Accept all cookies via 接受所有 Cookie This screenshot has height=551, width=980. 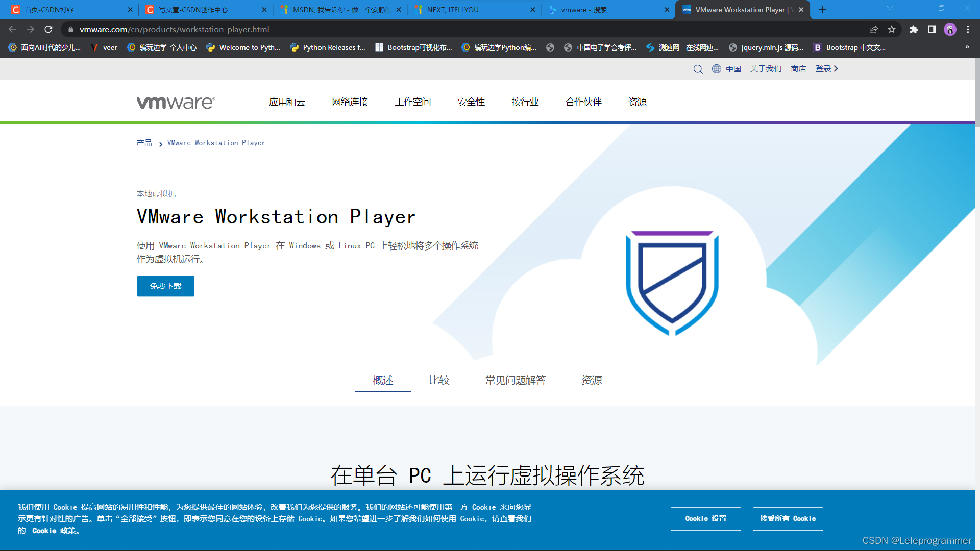click(x=788, y=519)
